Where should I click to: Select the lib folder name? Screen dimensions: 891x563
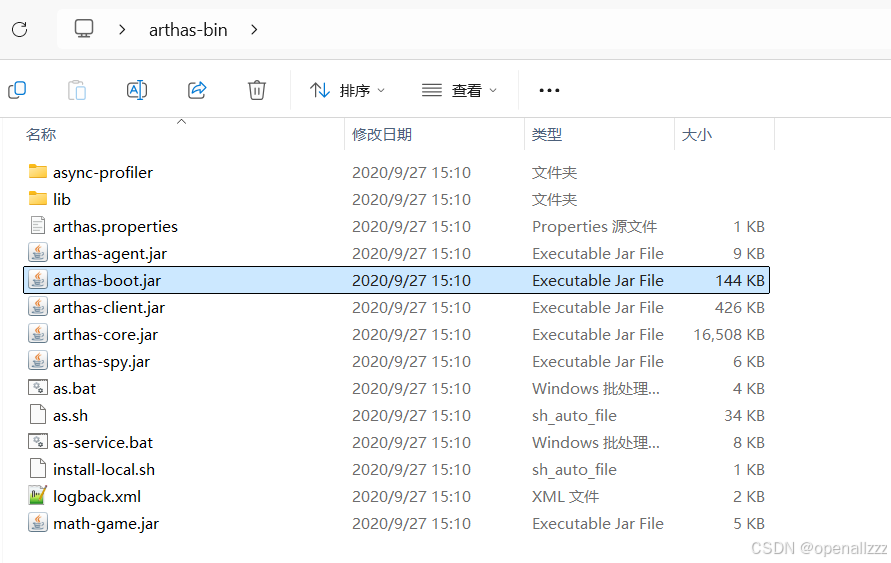point(61,199)
